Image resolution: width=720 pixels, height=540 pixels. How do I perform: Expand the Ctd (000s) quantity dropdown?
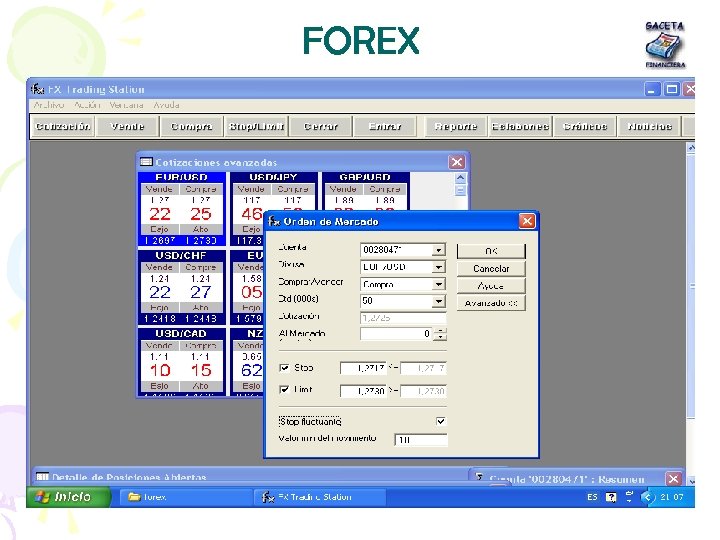pos(439,301)
